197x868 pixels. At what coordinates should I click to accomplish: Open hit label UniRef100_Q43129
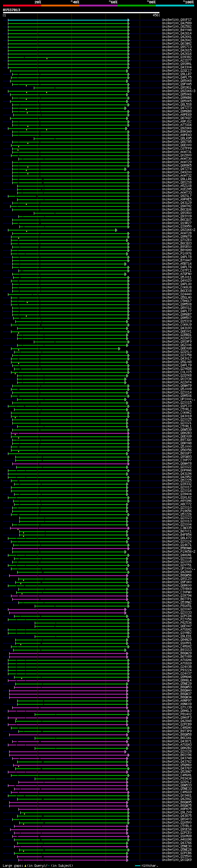click(x=177, y=203)
